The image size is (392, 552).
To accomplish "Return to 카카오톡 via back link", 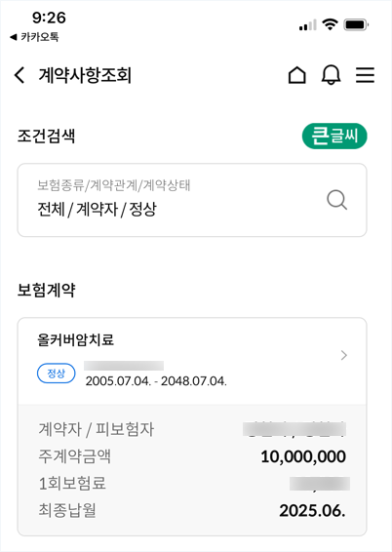I will coord(34,37).
